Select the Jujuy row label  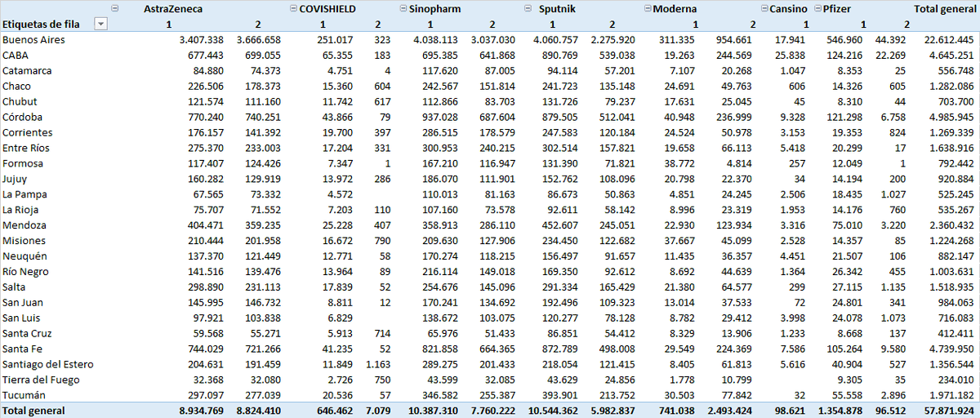[15, 179]
